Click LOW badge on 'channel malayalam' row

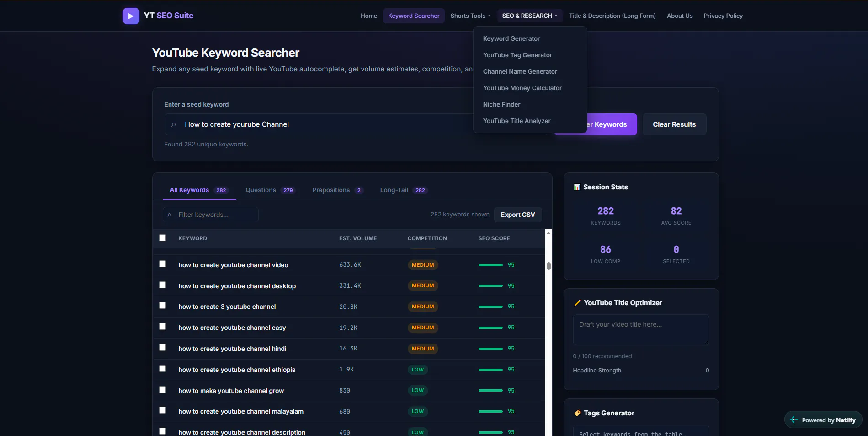[x=418, y=411]
